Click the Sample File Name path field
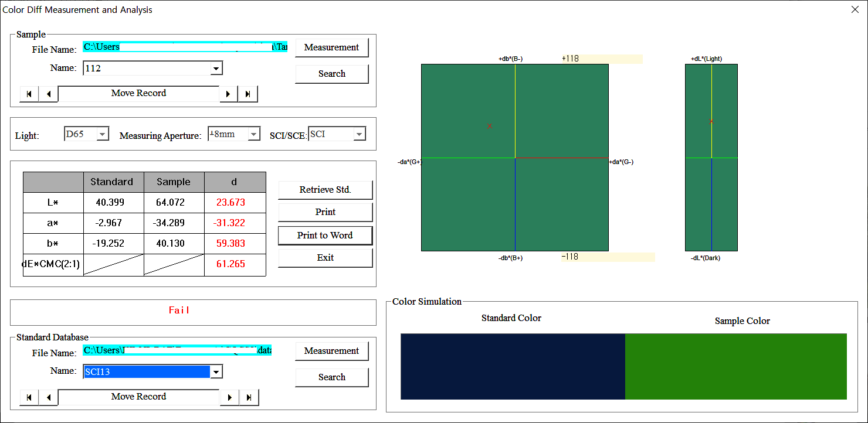Image resolution: width=868 pixels, height=423 pixels. pyautogui.click(x=185, y=47)
